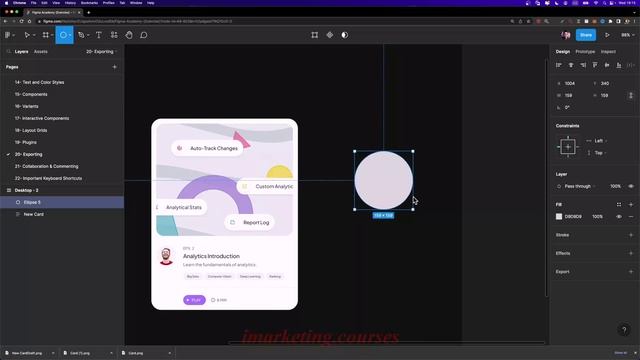Open the shape tools dropdown arrow
This screenshot has width=640, height=360.
pos(70,36)
